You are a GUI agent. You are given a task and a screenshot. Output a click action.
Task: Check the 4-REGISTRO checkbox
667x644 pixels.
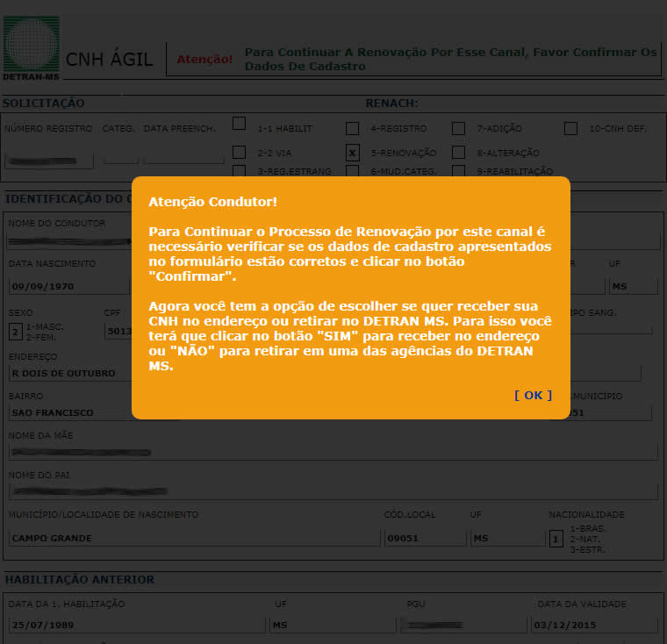tap(352, 128)
